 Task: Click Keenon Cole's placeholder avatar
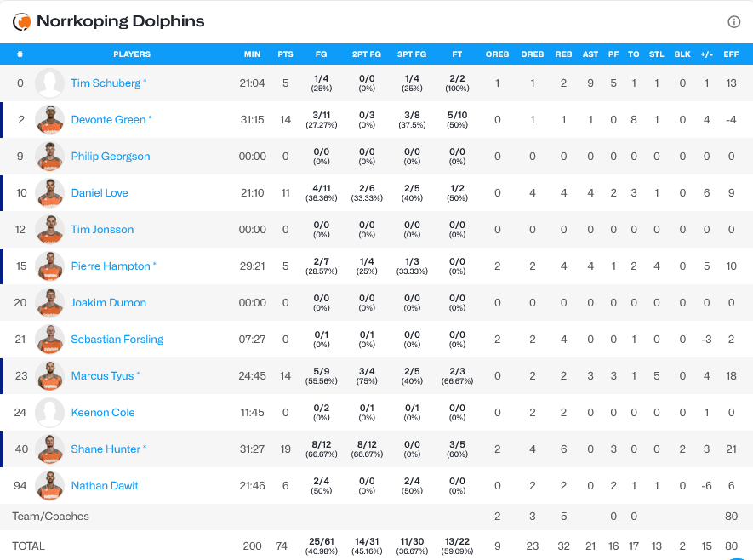point(50,413)
